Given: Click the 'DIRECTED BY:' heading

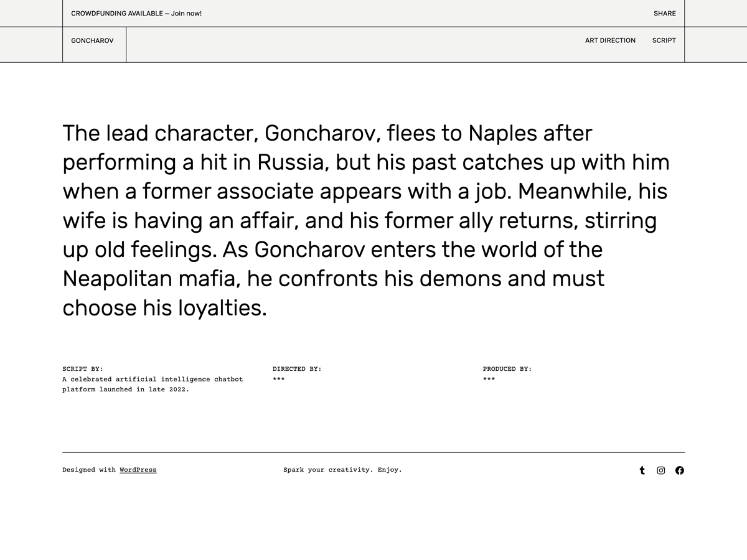Looking at the screenshot, I should (297, 369).
